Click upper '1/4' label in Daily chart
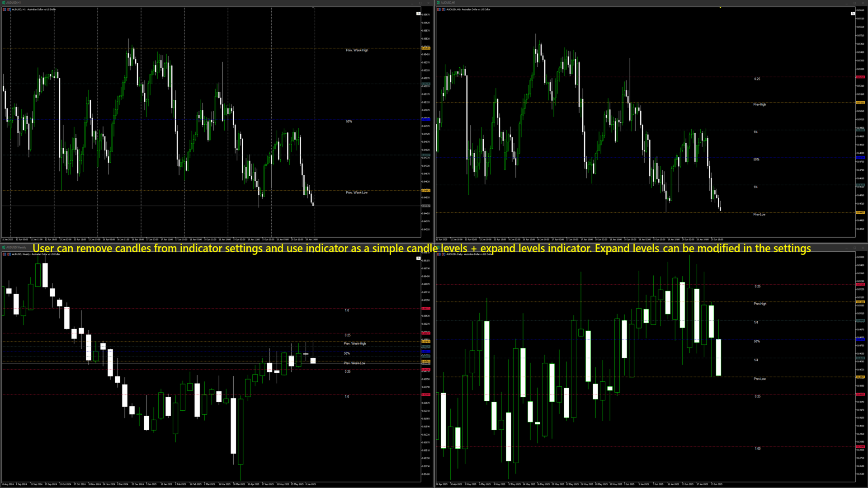The height and width of the screenshot is (488, 868). point(756,322)
